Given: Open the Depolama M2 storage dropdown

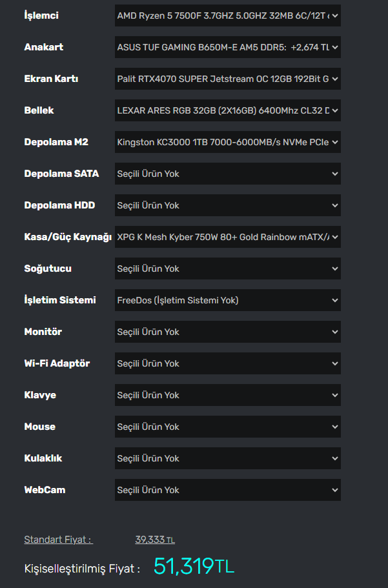Looking at the screenshot, I should (x=227, y=142).
